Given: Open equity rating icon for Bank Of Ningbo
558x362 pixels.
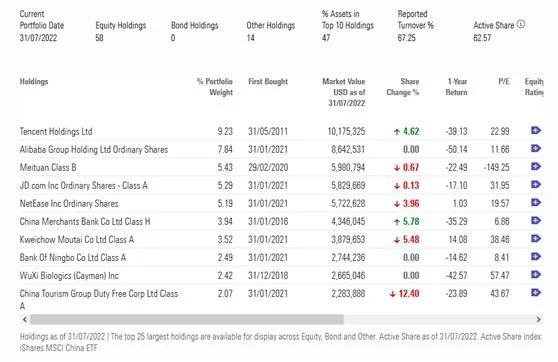Looking at the screenshot, I should (x=536, y=257).
